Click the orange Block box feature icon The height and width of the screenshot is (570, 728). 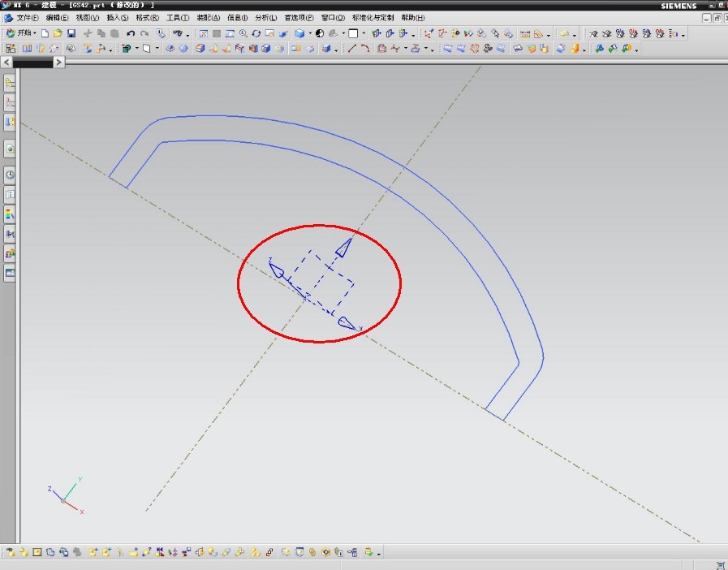tap(200, 49)
